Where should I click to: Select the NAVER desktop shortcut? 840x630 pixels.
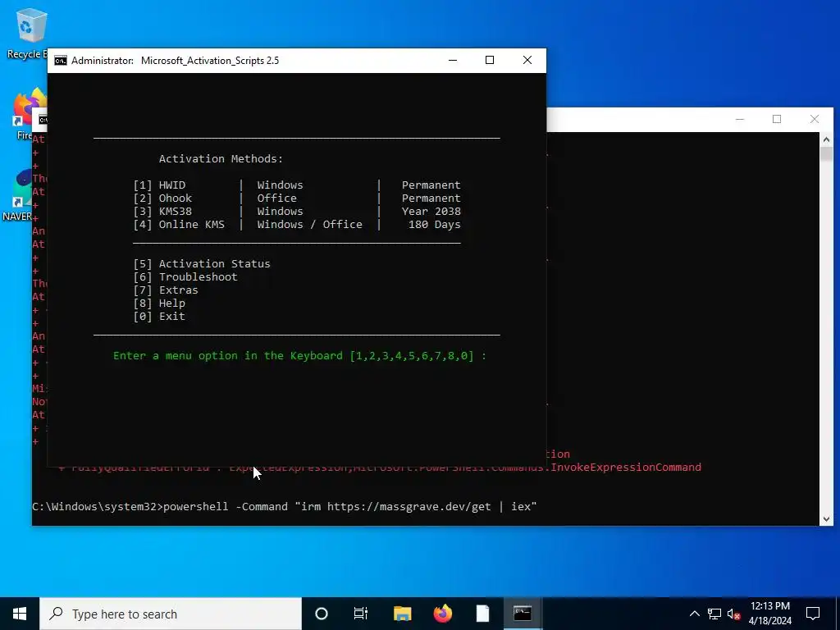click(17, 195)
